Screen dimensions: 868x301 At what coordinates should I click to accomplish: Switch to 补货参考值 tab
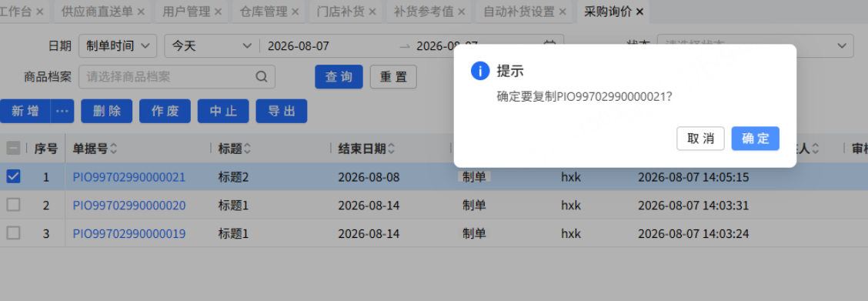click(x=423, y=12)
